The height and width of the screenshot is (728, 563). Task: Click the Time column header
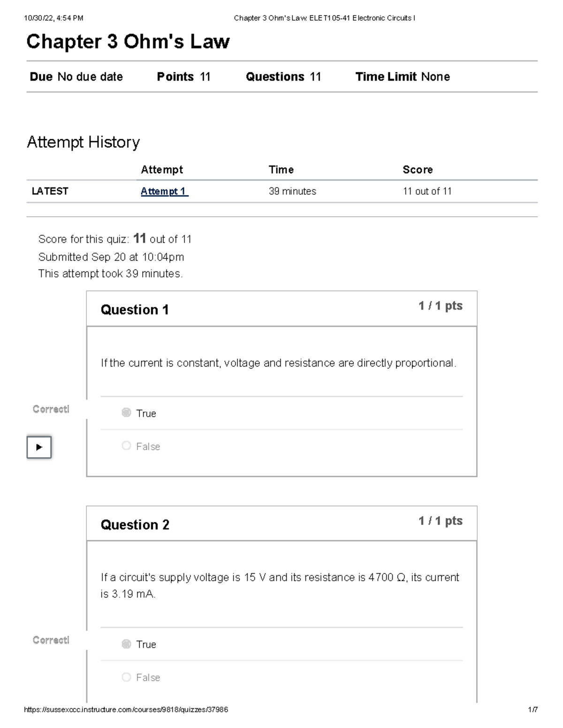[281, 170]
